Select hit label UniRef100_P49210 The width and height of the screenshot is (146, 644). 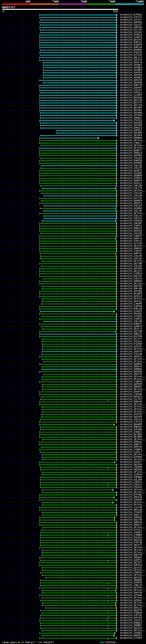(131, 93)
